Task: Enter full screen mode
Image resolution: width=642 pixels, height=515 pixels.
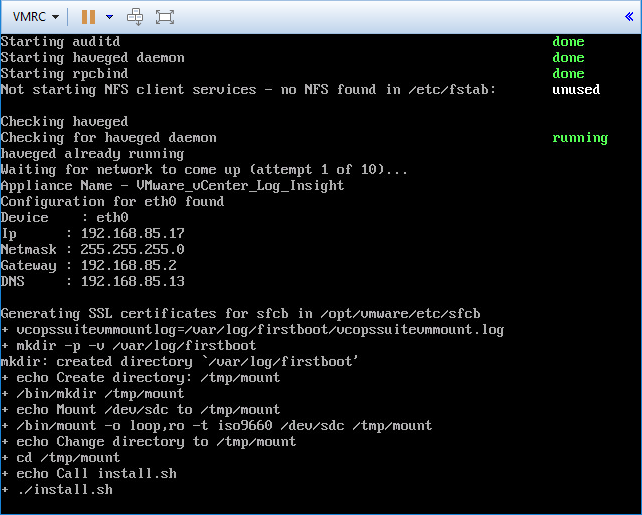Action: tap(165, 17)
